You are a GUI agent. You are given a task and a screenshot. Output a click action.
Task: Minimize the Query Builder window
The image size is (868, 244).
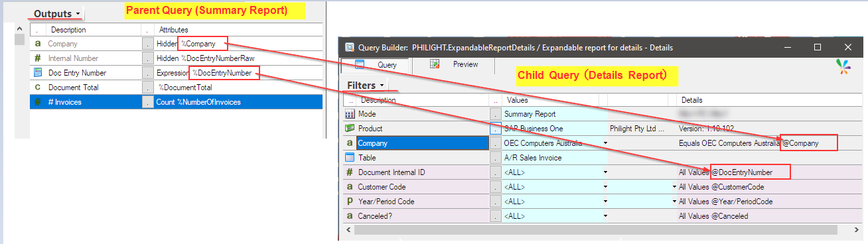(787, 47)
